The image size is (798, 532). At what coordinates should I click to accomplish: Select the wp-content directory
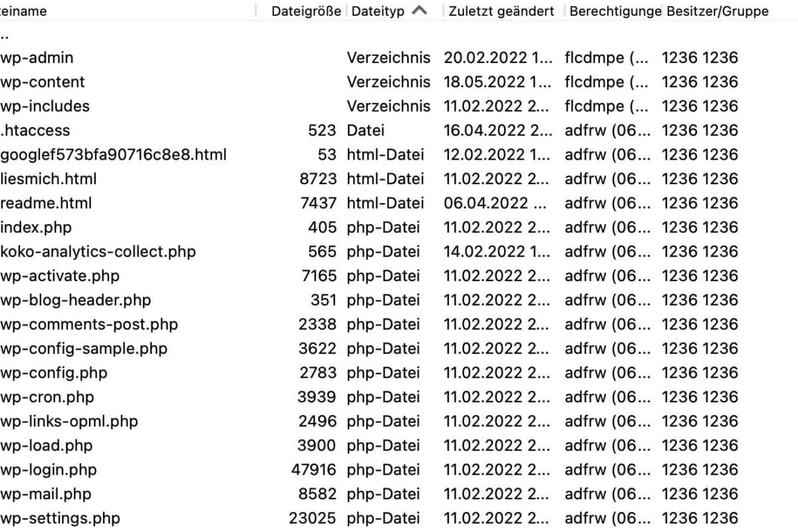[43, 82]
